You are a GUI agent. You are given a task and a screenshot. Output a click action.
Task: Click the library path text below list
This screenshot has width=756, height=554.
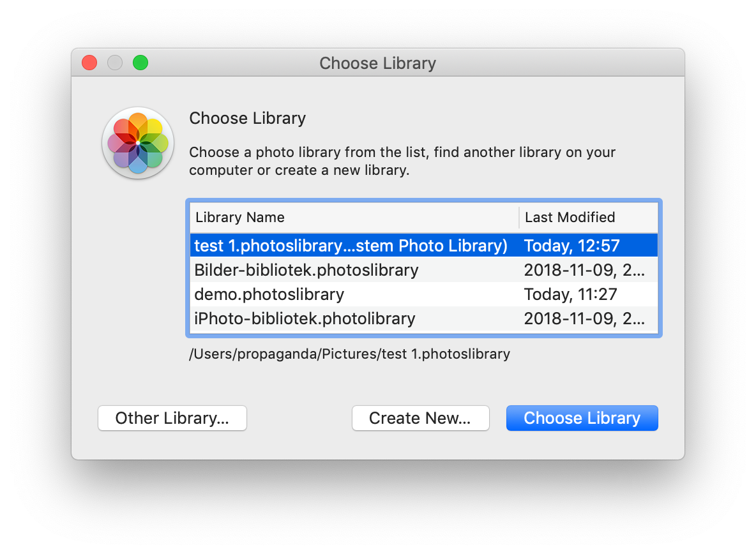pyautogui.click(x=349, y=354)
